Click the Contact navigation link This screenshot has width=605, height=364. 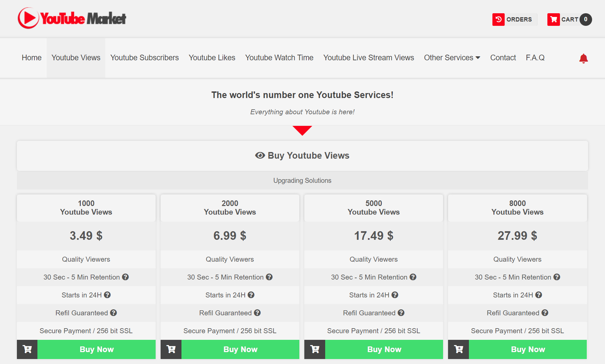(503, 58)
